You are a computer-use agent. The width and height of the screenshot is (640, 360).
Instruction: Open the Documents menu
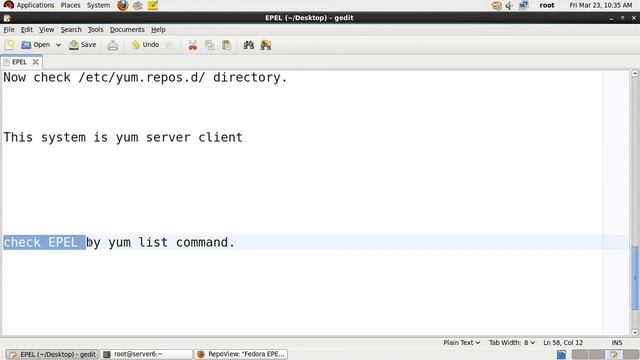(x=127, y=29)
